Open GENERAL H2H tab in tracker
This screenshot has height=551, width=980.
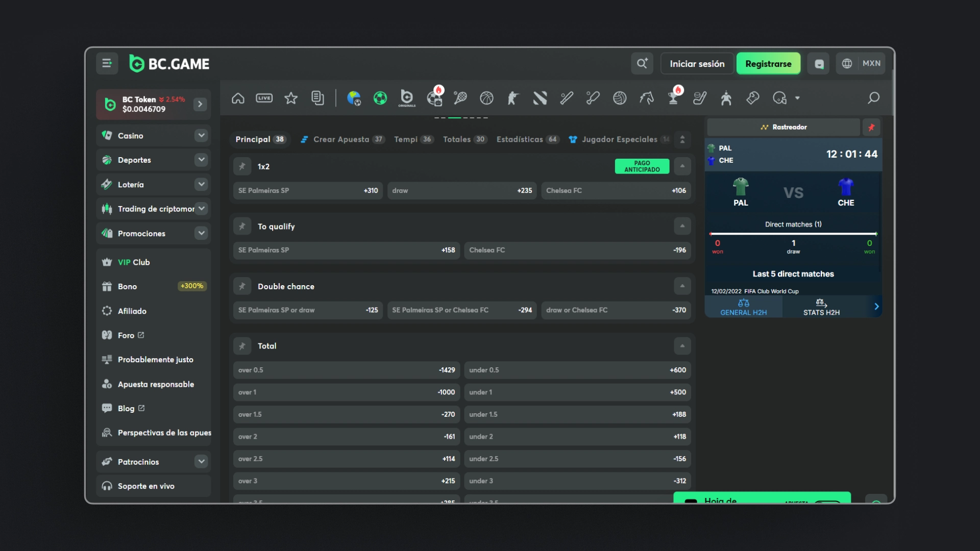tap(743, 307)
